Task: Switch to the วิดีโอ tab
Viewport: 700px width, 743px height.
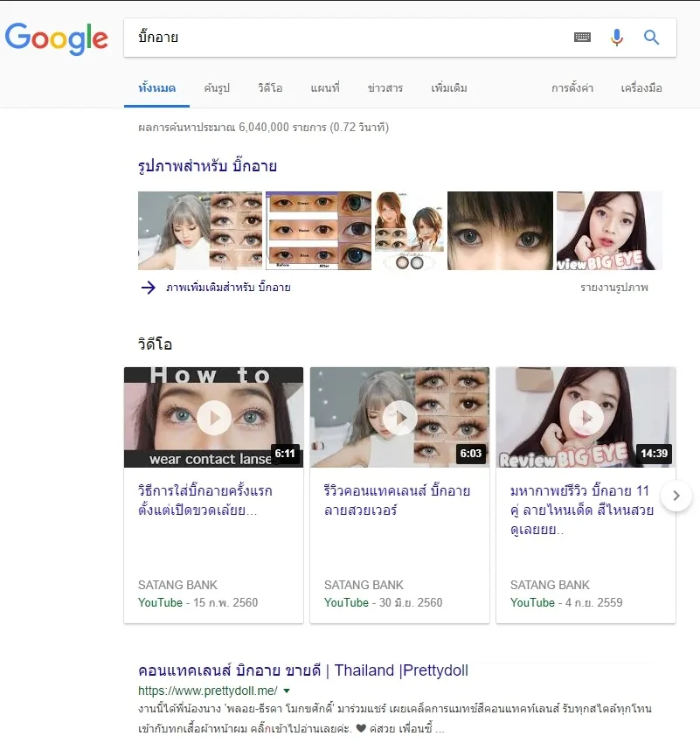Action: (x=270, y=88)
